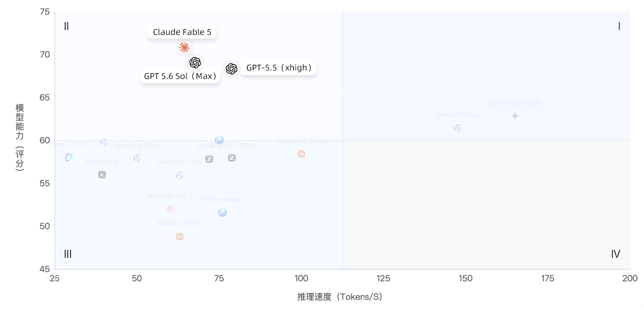Select the Qwen3.6-Plus marker icon
The height and width of the screenshot is (315, 644).
[x=137, y=158]
